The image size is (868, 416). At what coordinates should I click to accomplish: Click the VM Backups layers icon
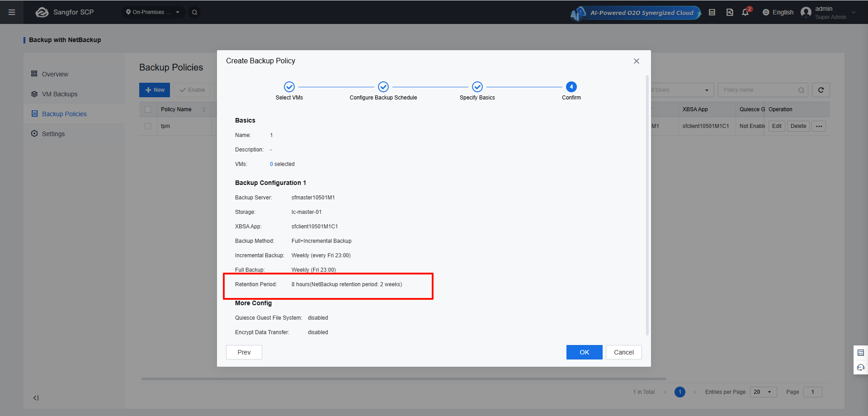(x=34, y=94)
